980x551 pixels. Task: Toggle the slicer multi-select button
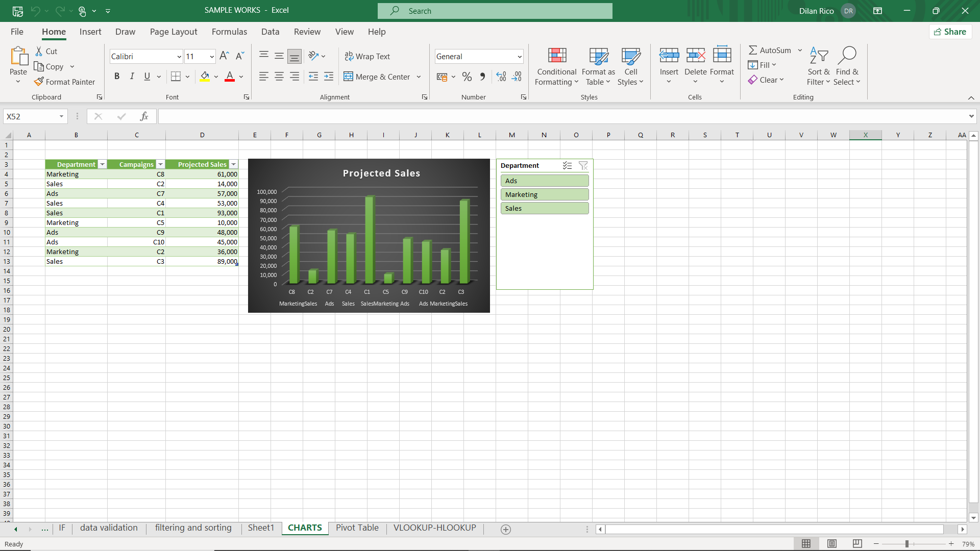coord(567,165)
